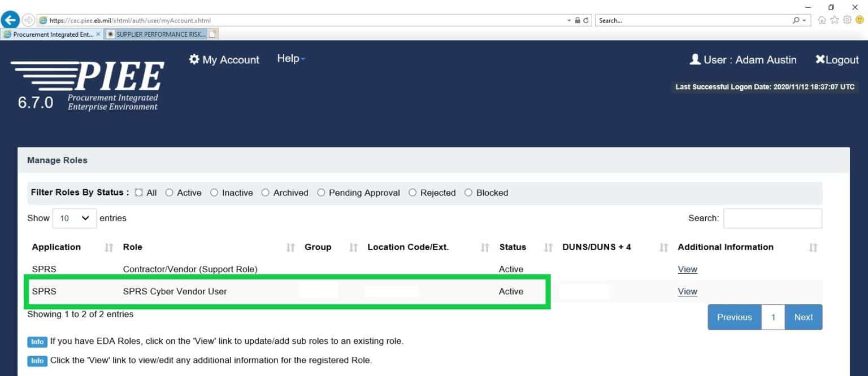Sort by the DUNS/DUNS + 4 column
The width and height of the screenshot is (868, 376).
[x=664, y=247]
